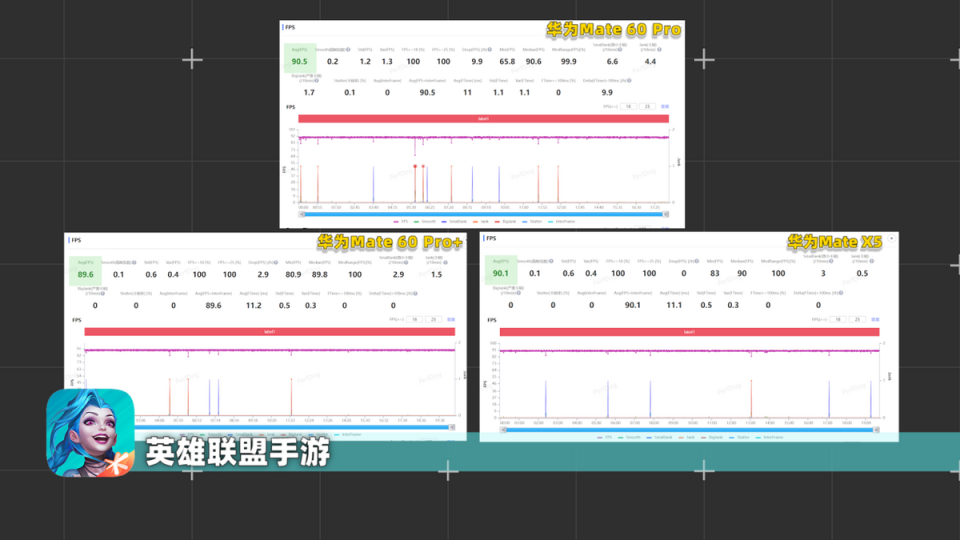Image resolution: width=960 pixels, height=540 pixels.
Task: Click blue reset link in Mate 60 Pro+ panel
Action: tap(451, 320)
